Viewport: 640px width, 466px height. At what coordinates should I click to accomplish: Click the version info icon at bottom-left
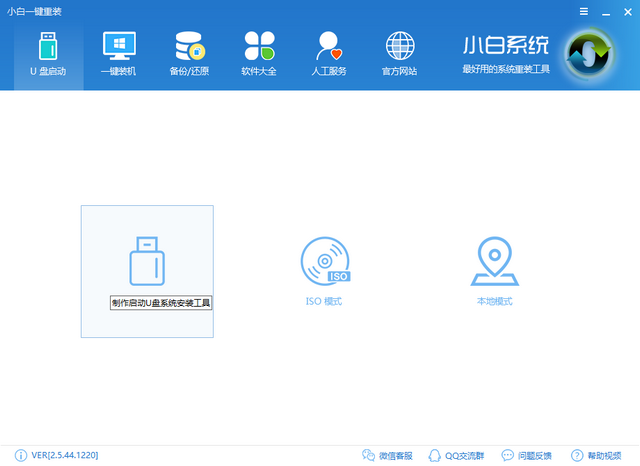[x=21, y=455]
